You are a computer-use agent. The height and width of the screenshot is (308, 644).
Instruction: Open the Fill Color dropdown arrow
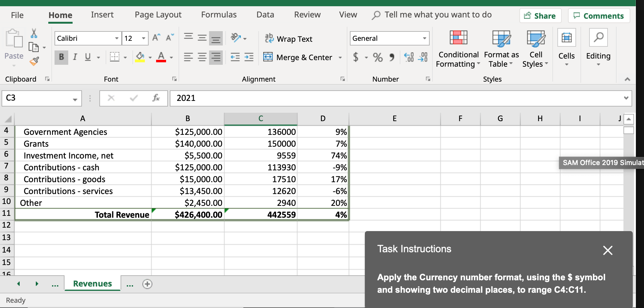coord(150,57)
